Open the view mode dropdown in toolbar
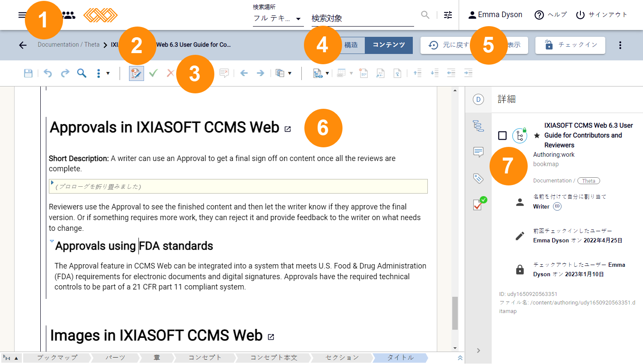Viewport: 643px width, 364px height. coord(321,73)
